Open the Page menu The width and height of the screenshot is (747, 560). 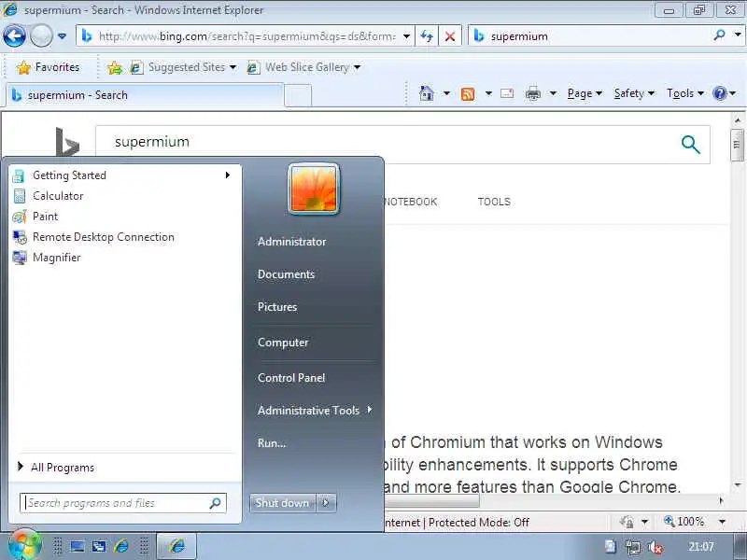(585, 93)
